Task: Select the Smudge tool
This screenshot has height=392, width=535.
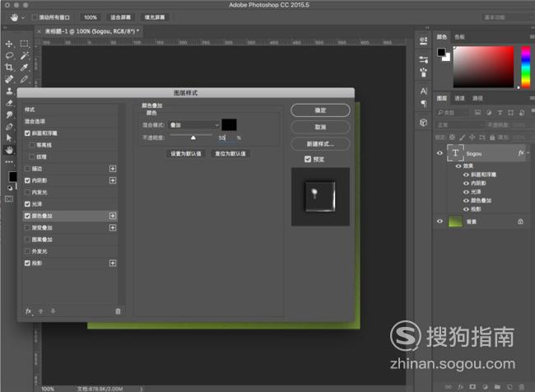Action: click(9, 114)
